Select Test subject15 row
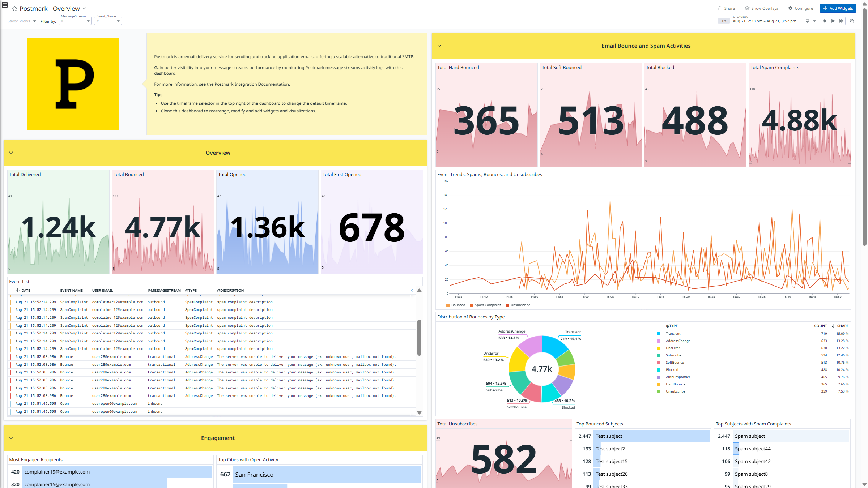868x488 pixels. click(x=643, y=461)
